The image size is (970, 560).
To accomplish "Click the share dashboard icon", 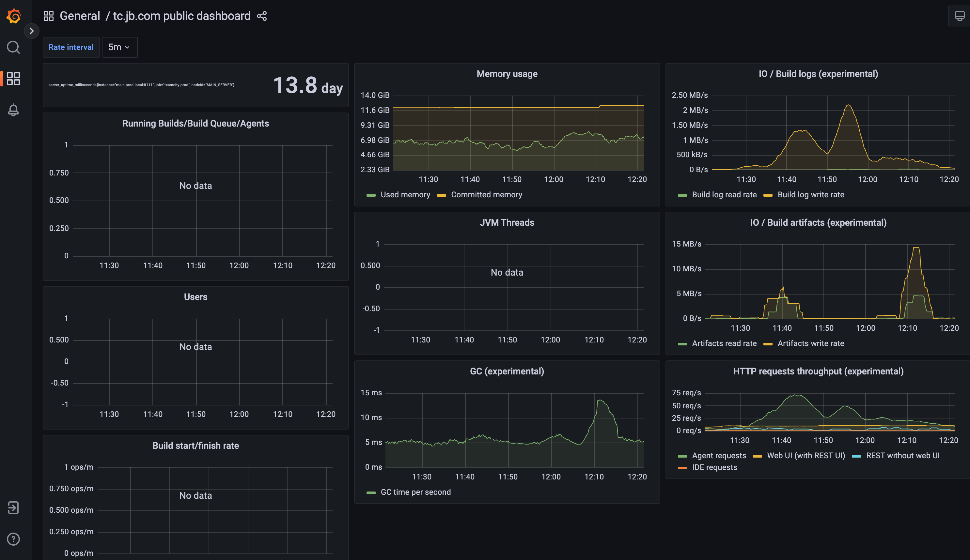I will click(262, 16).
